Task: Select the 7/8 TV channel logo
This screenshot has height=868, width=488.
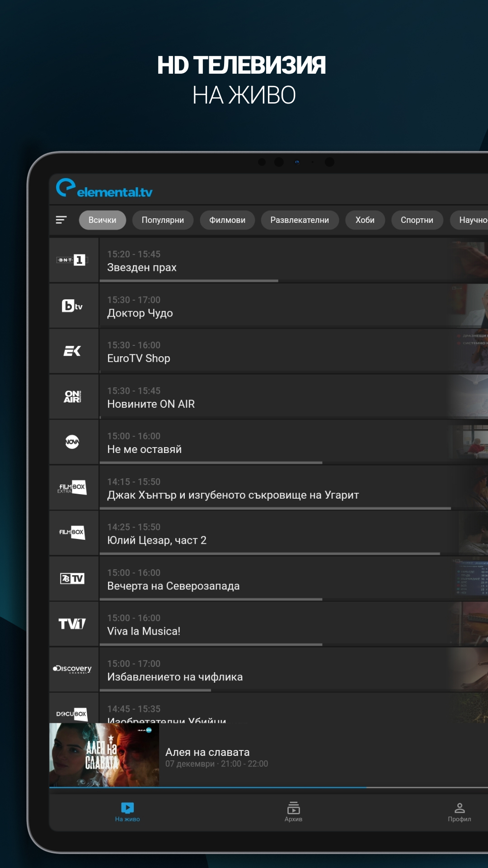Action: (72, 579)
